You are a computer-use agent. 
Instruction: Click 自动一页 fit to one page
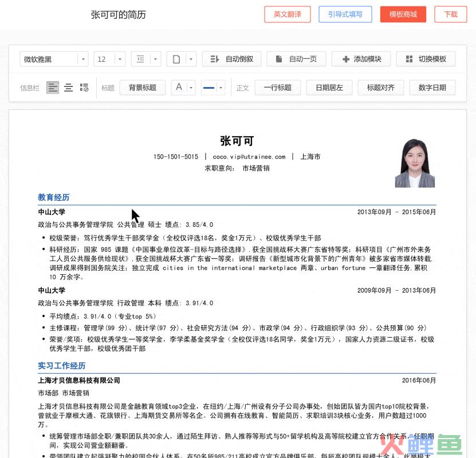[x=296, y=59]
